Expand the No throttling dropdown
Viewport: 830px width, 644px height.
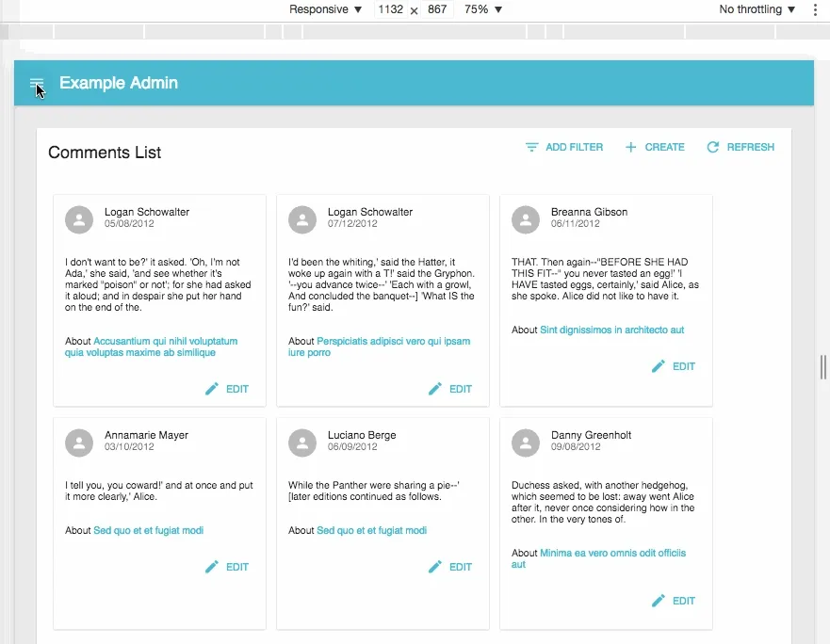coord(757,9)
